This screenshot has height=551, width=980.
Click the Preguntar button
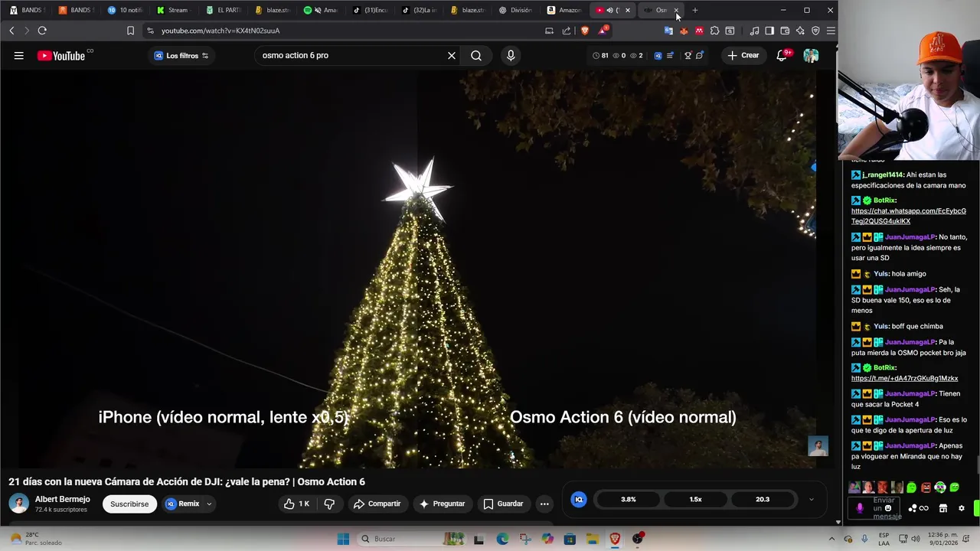tap(443, 504)
